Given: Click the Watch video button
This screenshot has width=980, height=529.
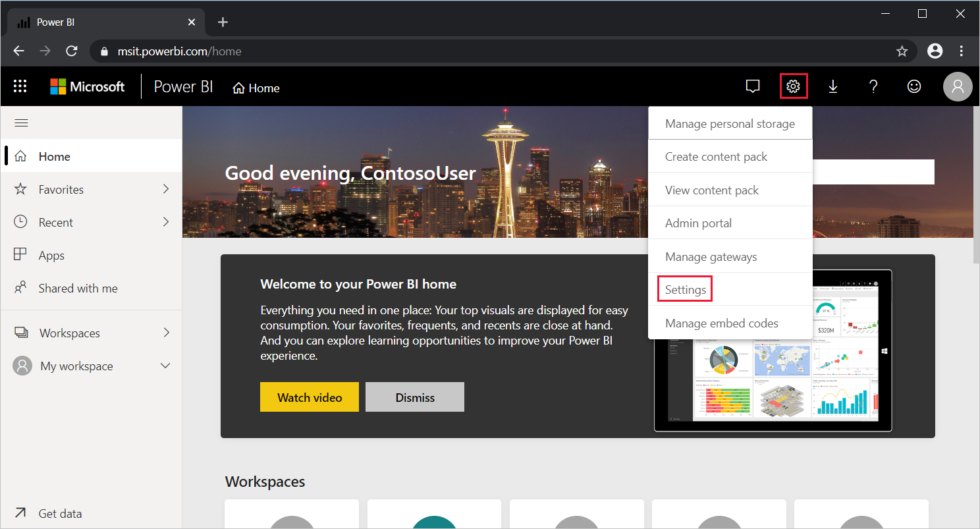Looking at the screenshot, I should click(x=310, y=397).
